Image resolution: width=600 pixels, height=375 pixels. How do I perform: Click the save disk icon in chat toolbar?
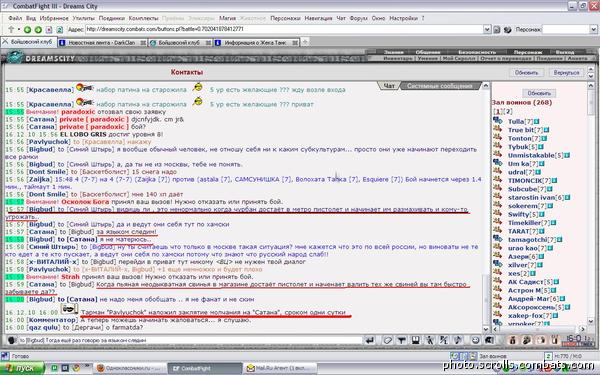pos(416,340)
